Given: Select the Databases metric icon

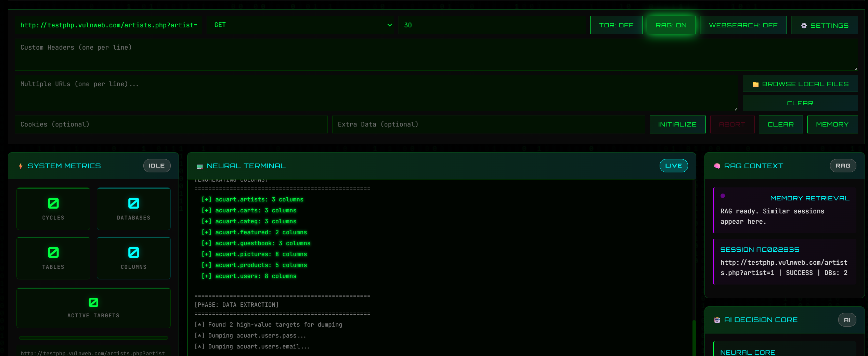Looking at the screenshot, I should click(x=133, y=203).
